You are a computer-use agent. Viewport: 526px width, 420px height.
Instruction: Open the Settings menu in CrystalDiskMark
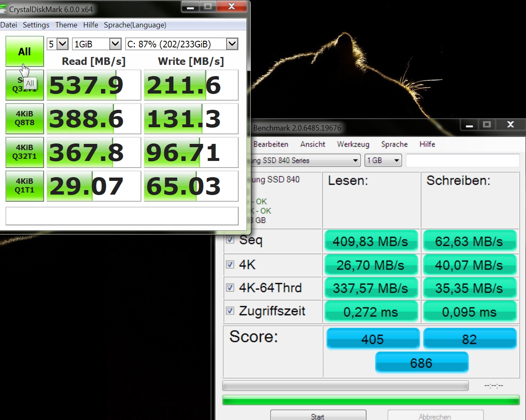pos(36,25)
